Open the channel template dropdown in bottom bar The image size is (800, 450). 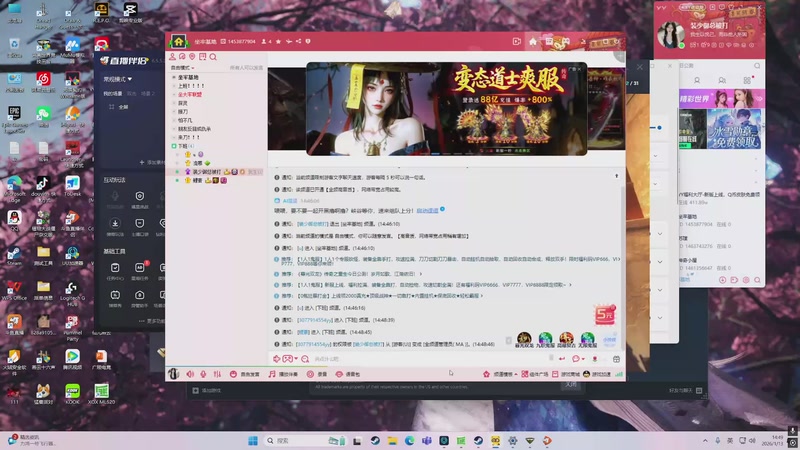[500, 374]
